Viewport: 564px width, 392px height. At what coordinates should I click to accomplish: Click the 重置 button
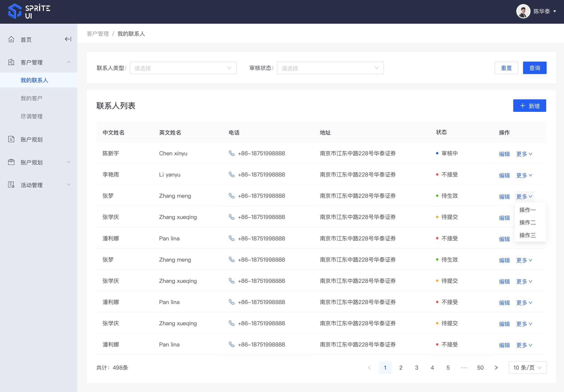pos(507,68)
